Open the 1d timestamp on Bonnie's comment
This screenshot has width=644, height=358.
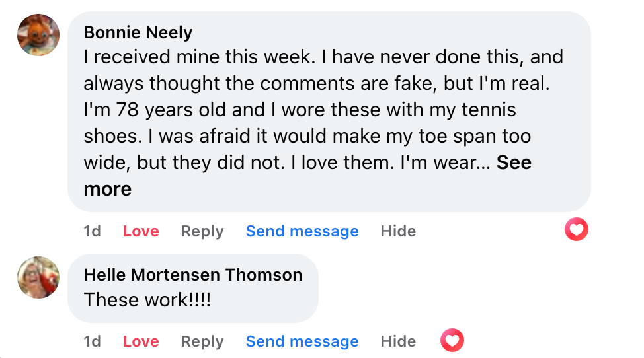pos(93,231)
